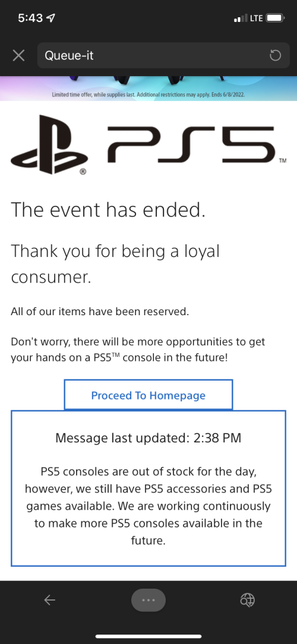Viewport: 297px width, 644px height.
Task: Tap the location arrow status icon
Action: click(52, 18)
